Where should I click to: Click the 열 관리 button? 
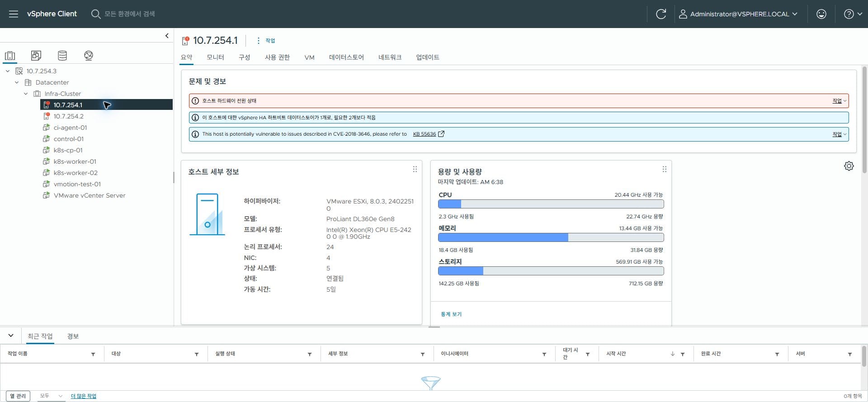[18, 396]
